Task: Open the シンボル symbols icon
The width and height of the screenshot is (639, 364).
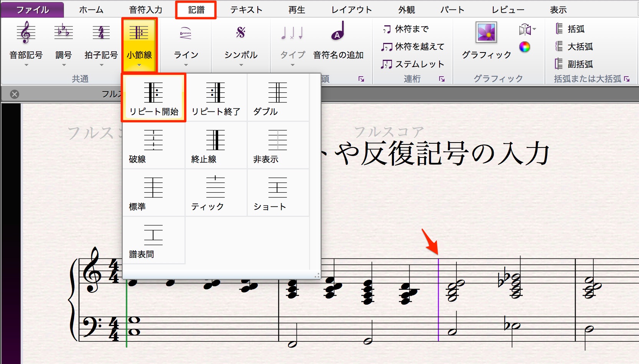Action: tap(240, 33)
